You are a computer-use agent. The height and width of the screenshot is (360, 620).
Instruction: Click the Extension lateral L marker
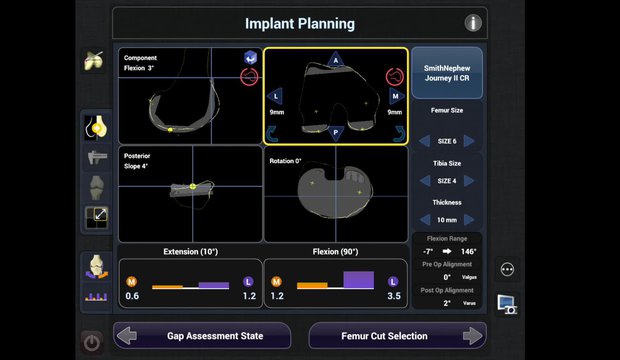click(x=248, y=282)
